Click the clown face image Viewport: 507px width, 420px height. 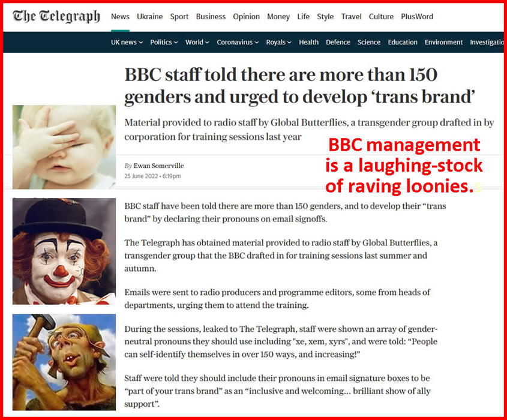[x=64, y=251]
